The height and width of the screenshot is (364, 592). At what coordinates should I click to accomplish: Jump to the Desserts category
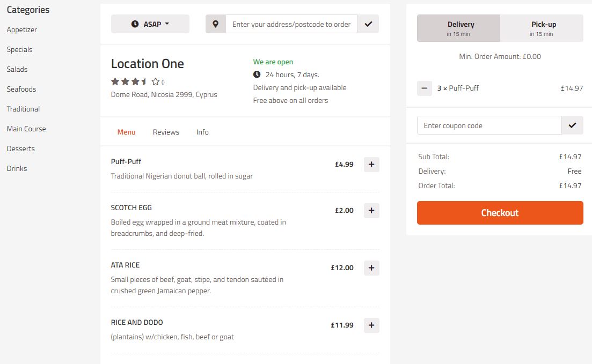click(21, 148)
